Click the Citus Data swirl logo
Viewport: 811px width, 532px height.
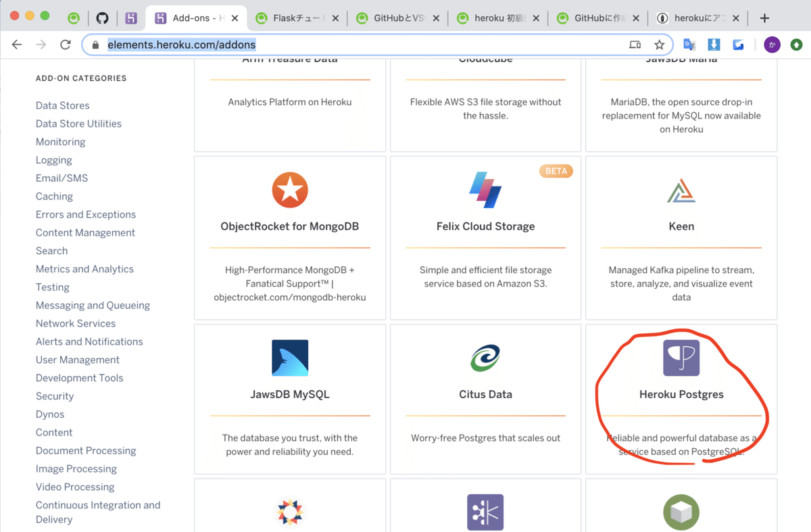coord(485,358)
